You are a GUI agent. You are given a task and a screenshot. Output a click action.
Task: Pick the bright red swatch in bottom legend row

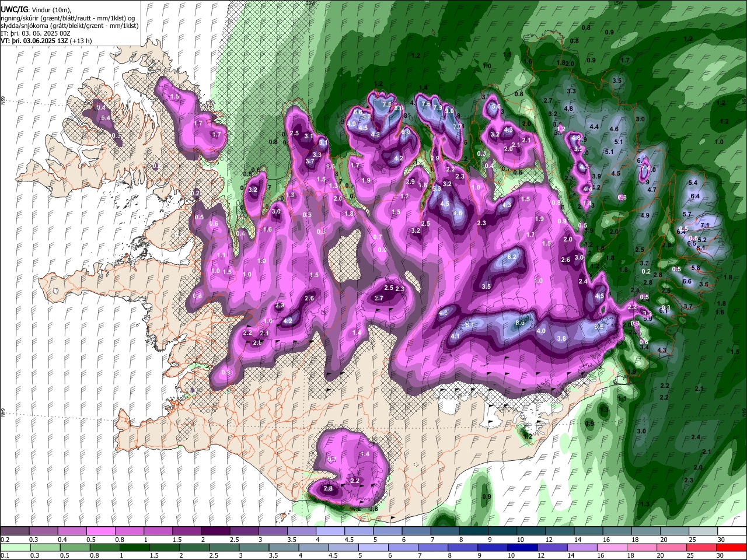(x=732, y=547)
